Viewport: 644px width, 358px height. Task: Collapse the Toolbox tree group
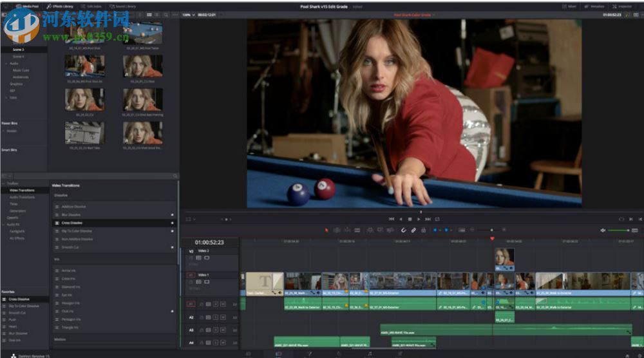tap(4, 184)
